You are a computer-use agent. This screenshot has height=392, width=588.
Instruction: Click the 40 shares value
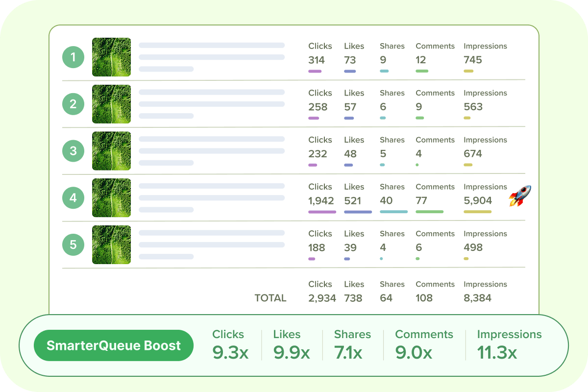point(386,201)
